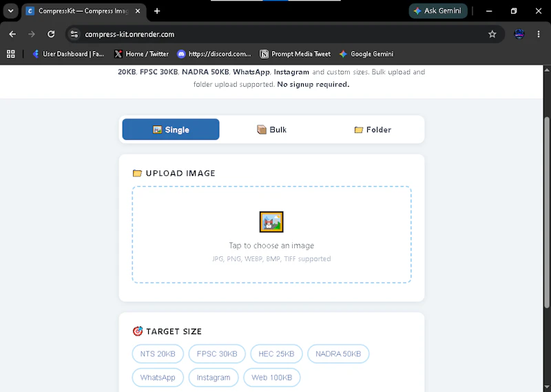
Task: Select the NADRA 50KB target size
Action: point(338,353)
